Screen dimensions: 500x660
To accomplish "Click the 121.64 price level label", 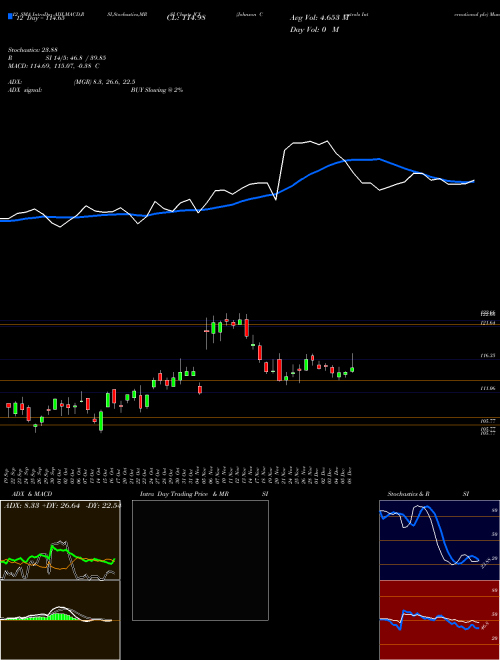I will pyautogui.click(x=487, y=323).
